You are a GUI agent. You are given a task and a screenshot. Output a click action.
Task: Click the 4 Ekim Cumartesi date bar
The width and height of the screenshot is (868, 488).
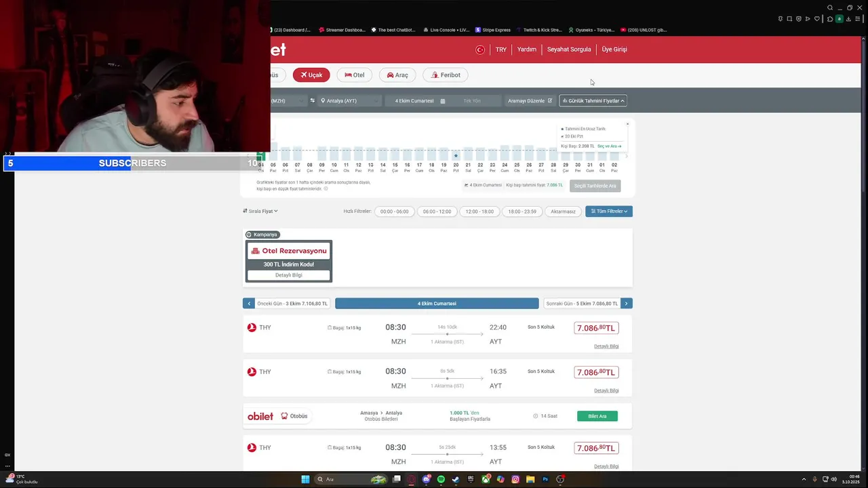[437, 304]
